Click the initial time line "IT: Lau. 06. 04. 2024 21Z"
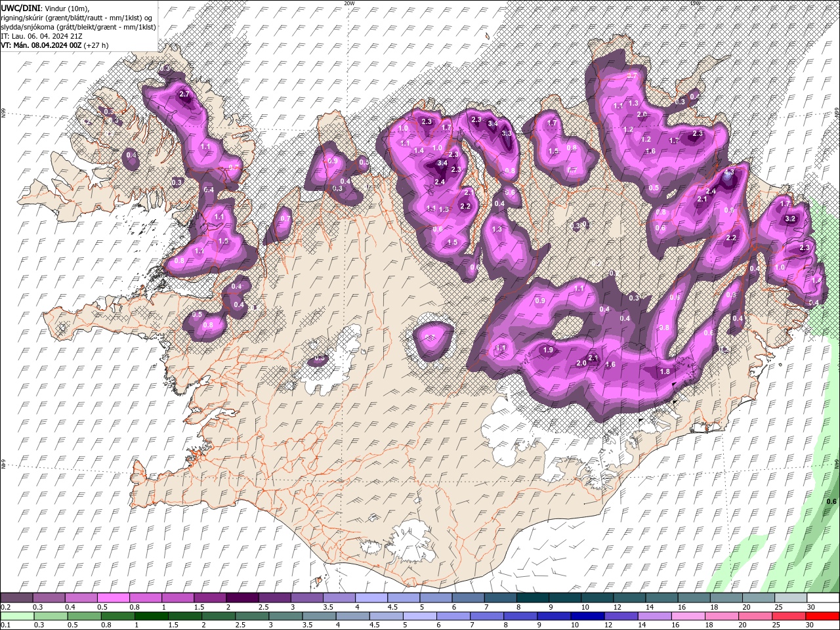 [41, 35]
